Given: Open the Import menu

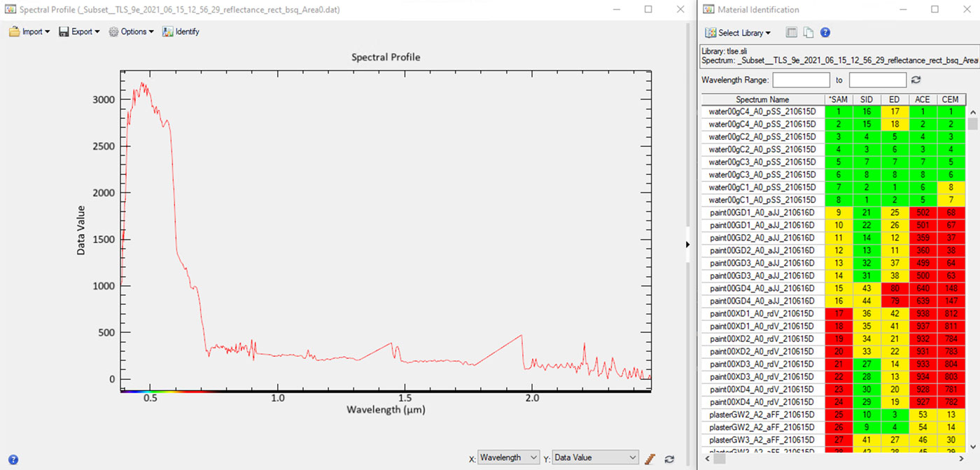Looking at the screenshot, I should pos(29,31).
